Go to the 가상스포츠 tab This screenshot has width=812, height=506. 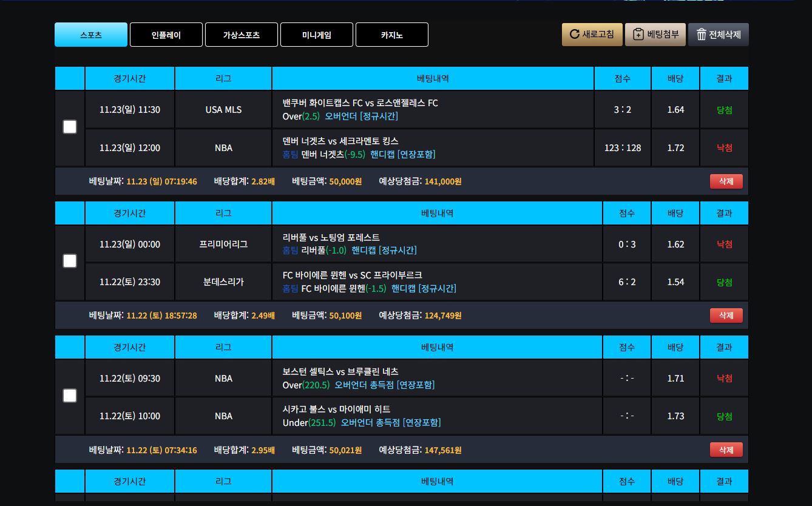(x=242, y=35)
